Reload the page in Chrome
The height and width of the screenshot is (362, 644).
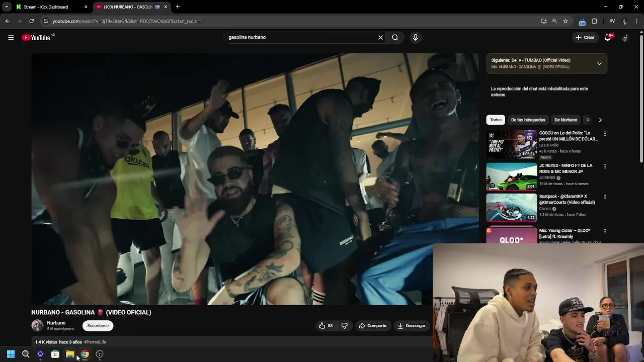point(31,21)
